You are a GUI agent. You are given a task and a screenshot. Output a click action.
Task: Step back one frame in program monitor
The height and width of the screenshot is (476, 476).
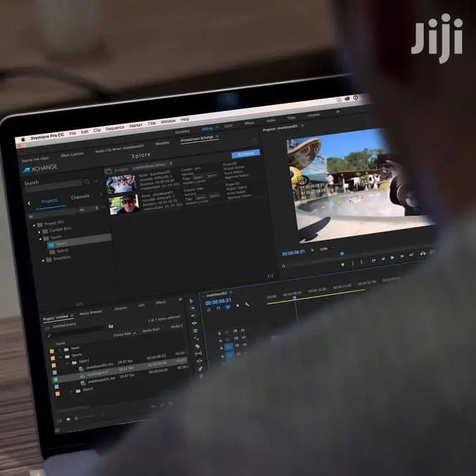[x=383, y=258]
